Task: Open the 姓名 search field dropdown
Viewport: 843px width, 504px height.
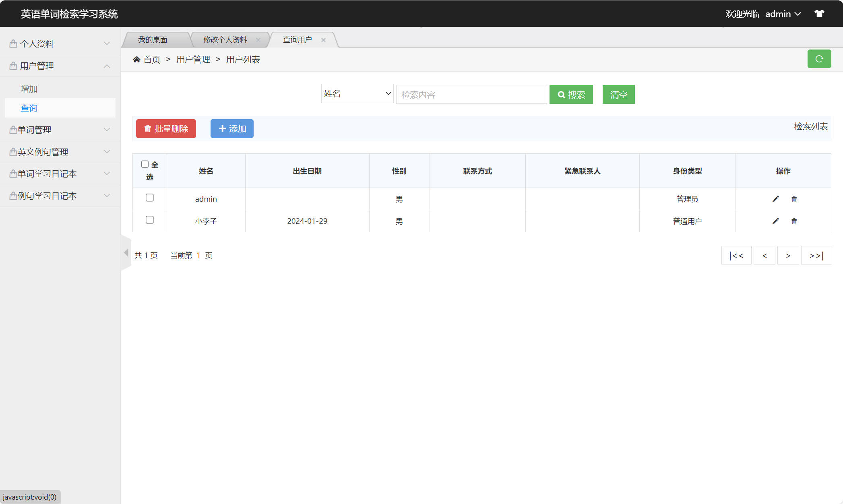Action: click(x=357, y=93)
